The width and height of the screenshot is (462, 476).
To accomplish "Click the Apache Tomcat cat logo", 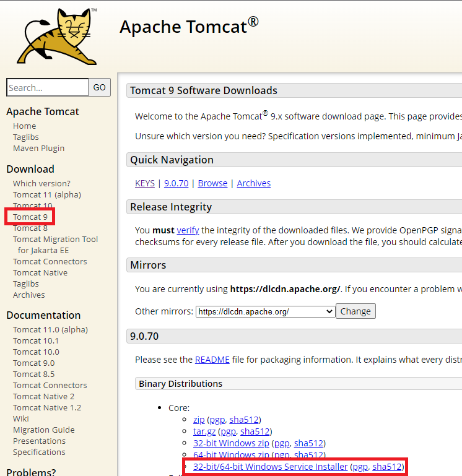I will (x=57, y=36).
